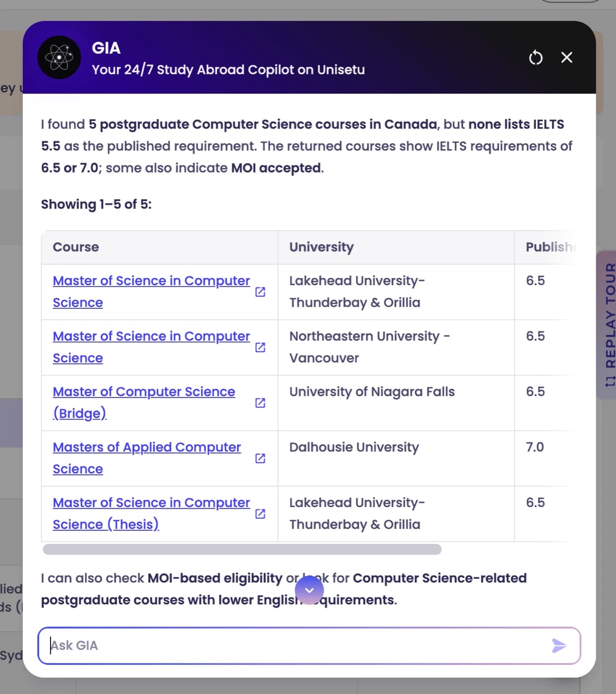Viewport: 616px width, 694px height.
Task: Click the 6.5 value in the University of Niagara Falls row
Action: click(x=535, y=392)
